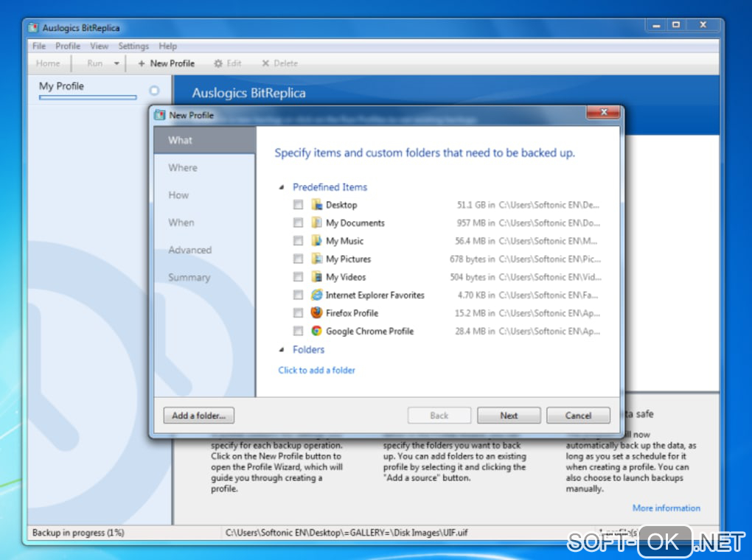The height and width of the screenshot is (560, 752).
Task: Select the My Videos checkbox
Action: click(x=299, y=276)
